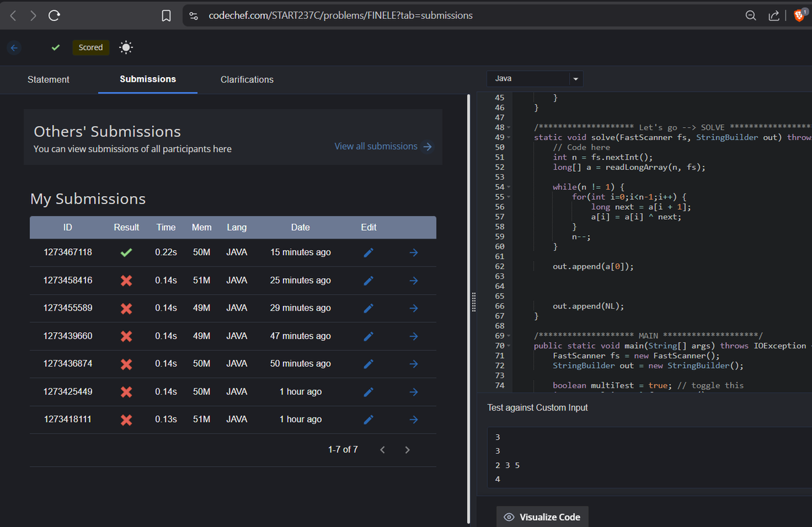Reload the page with the refresh icon
This screenshot has width=812, height=527.
54,16
